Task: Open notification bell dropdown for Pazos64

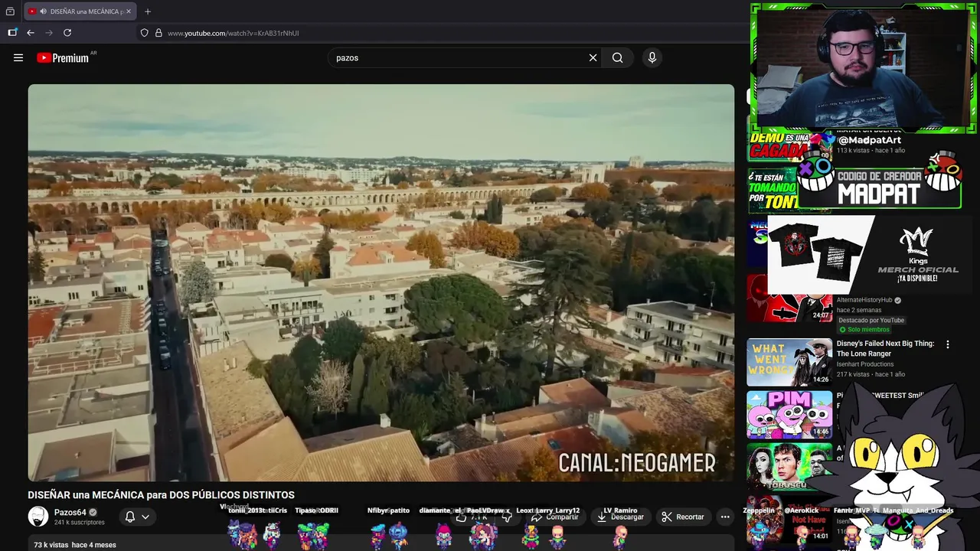Action: coord(137,517)
